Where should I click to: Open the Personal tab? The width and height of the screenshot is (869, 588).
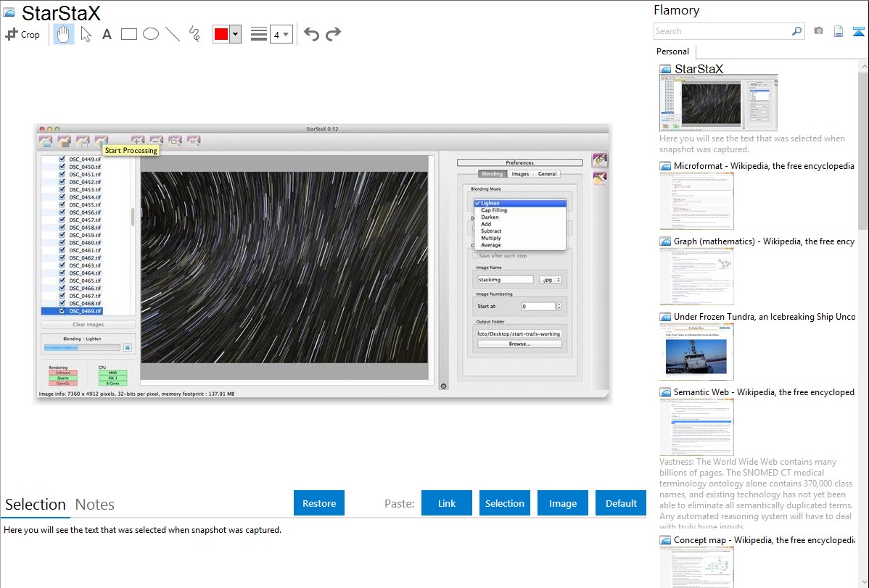(672, 51)
